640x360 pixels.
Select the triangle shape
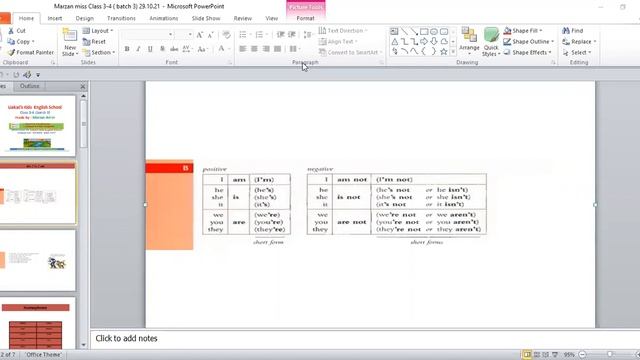pyautogui.click(x=395, y=42)
